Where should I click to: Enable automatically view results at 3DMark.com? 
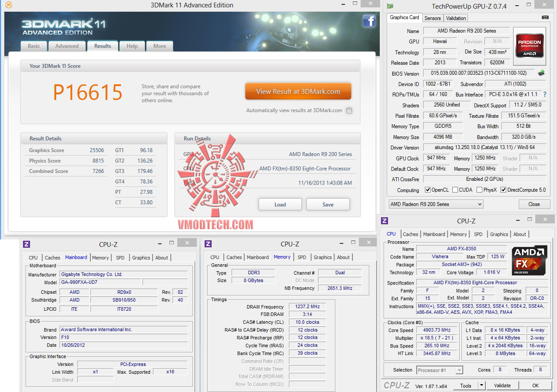coord(349,110)
